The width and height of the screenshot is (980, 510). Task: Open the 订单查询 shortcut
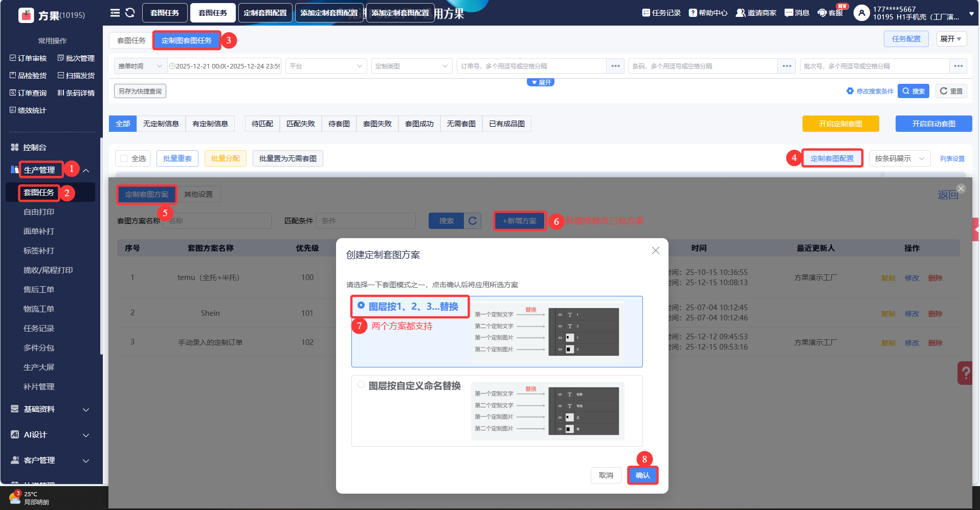click(x=28, y=93)
